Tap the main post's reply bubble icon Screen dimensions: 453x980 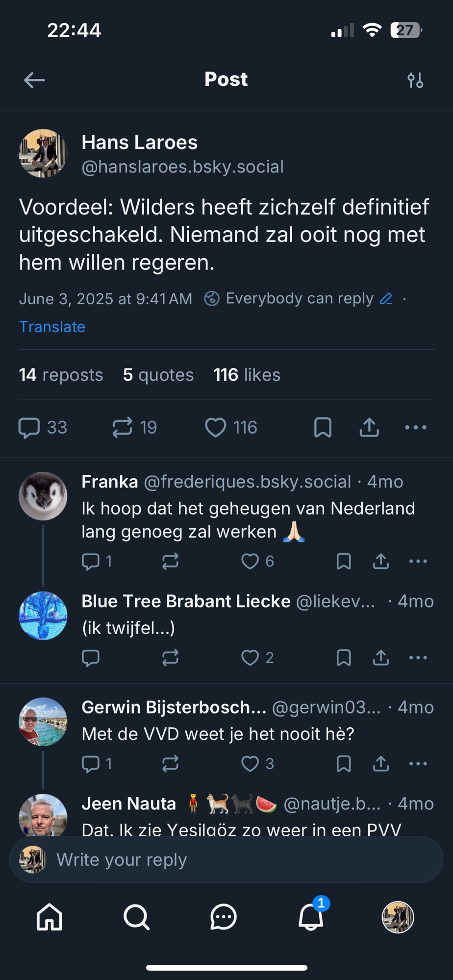pos(29,427)
